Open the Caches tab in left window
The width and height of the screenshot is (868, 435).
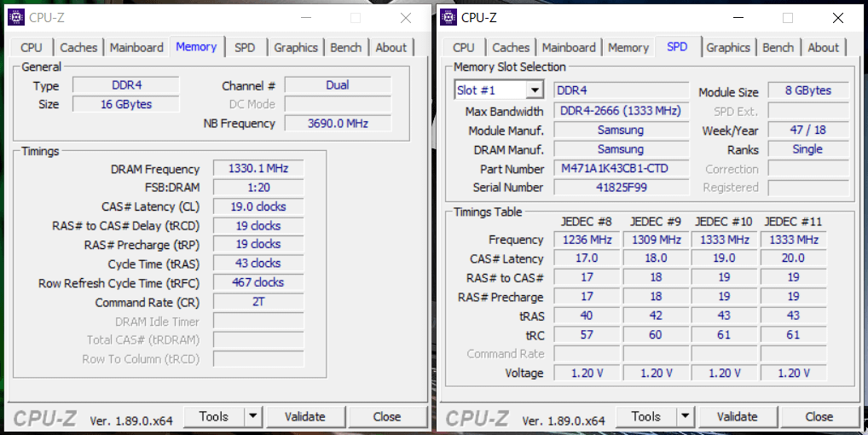pos(78,48)
